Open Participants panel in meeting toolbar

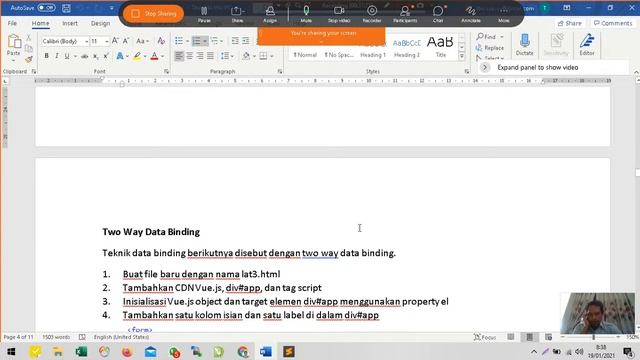(x=405, y=14)
